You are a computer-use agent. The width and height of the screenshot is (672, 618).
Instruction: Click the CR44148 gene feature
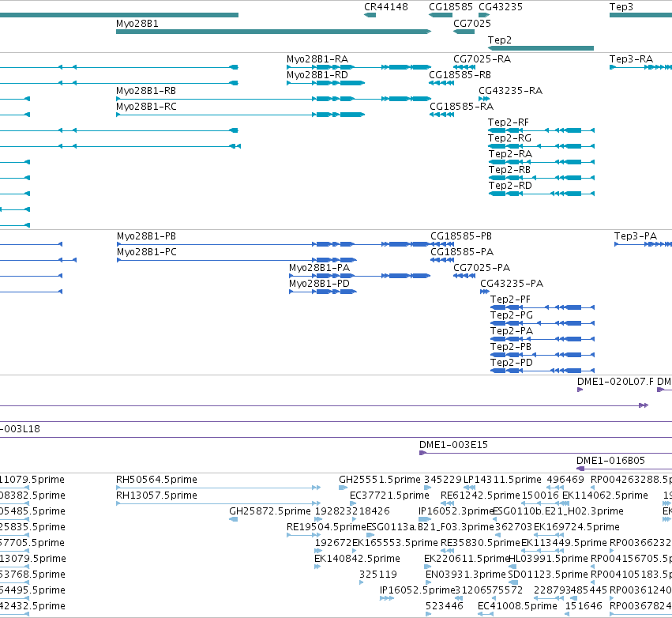pos(370,15)
